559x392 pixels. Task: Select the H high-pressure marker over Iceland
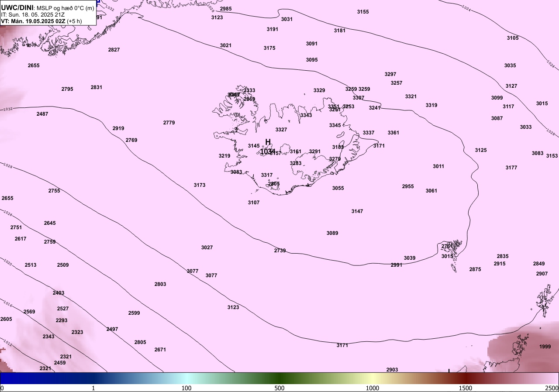tap(268, 142)
